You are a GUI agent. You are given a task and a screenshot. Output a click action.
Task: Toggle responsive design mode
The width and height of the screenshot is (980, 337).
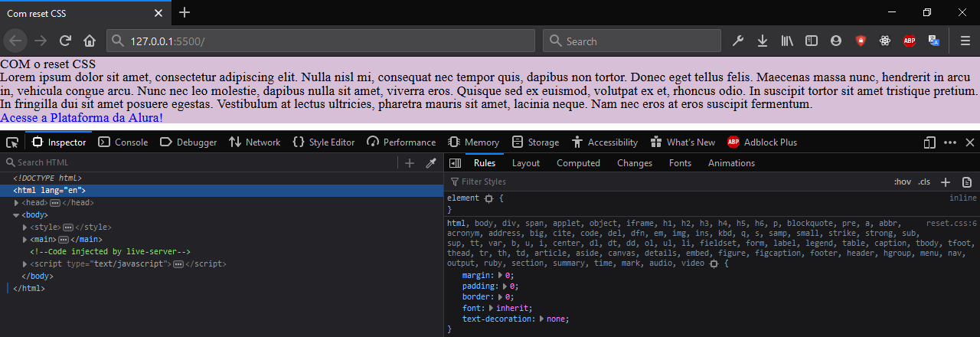930,142
